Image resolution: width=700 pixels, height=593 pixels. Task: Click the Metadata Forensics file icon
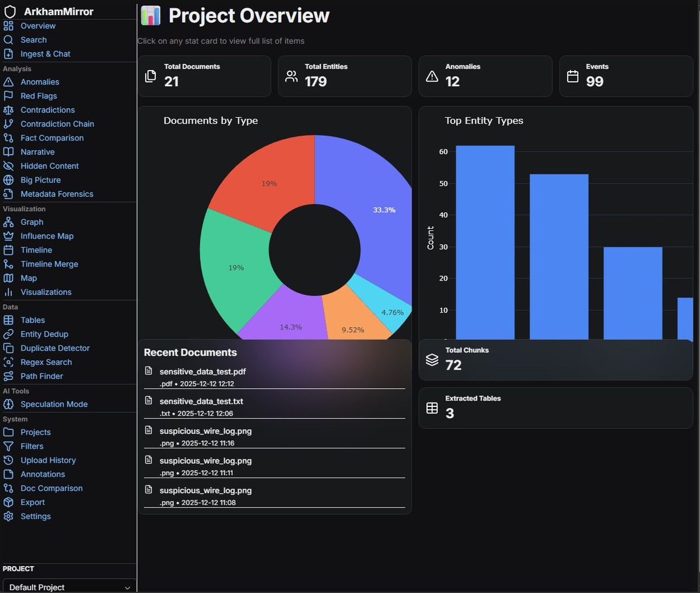click(x=8, y=194)
